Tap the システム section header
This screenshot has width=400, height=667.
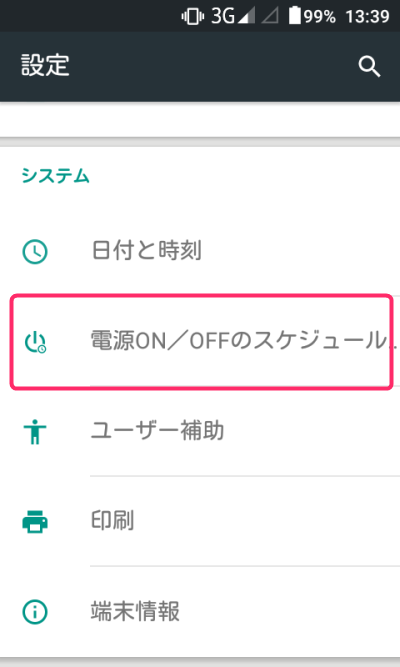(55, 176)
